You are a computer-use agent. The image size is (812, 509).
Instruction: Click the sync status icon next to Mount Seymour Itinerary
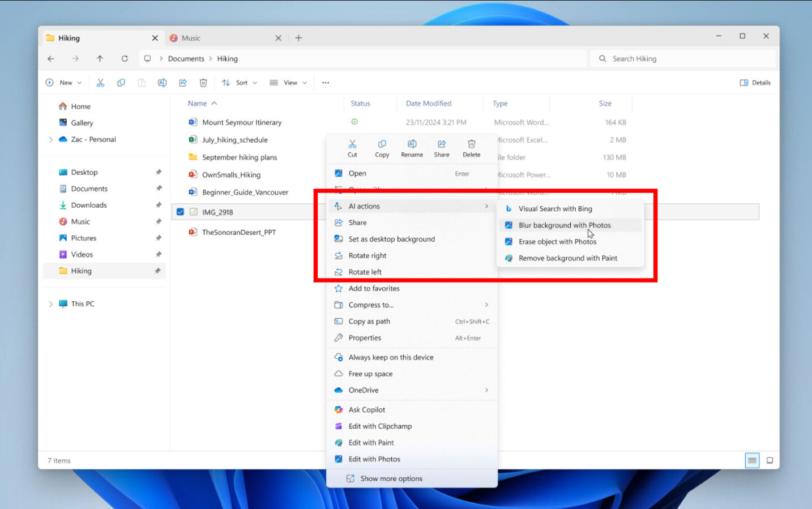(x=354, y=122)
